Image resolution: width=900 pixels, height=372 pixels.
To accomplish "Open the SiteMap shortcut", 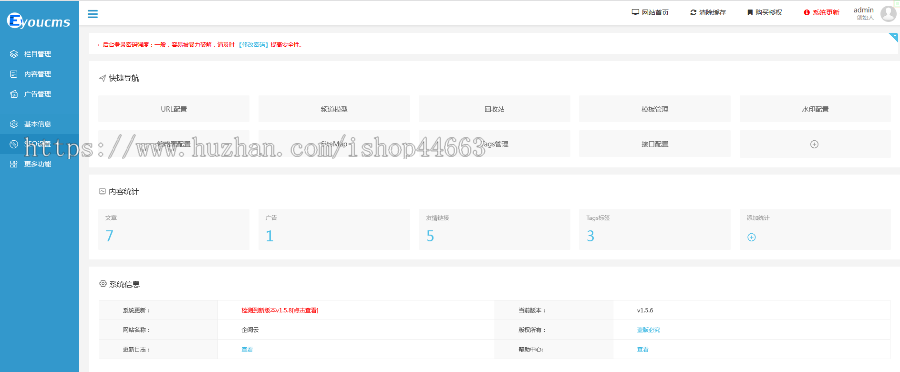I will [334, 144].
